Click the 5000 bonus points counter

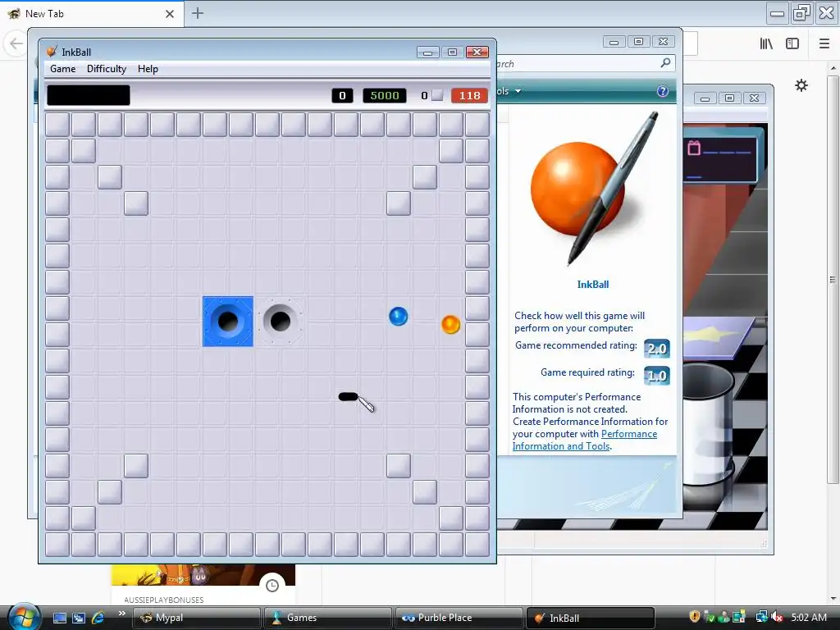(385, 95)
